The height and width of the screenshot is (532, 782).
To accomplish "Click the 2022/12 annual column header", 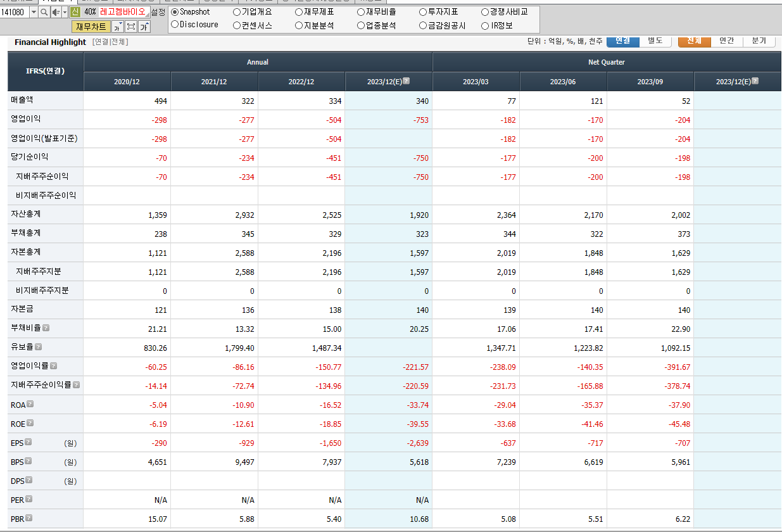I will (x=301, y=82).
